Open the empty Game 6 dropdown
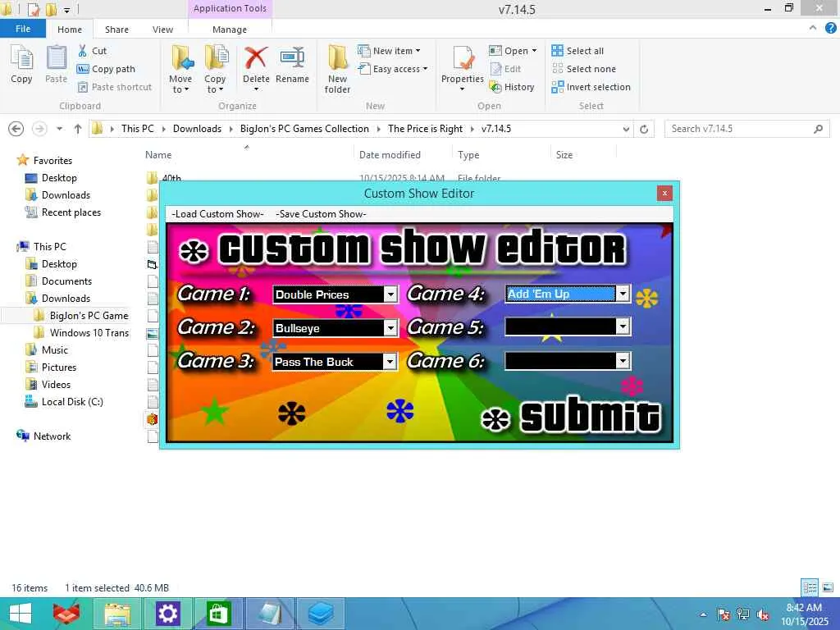 (623, 361)
